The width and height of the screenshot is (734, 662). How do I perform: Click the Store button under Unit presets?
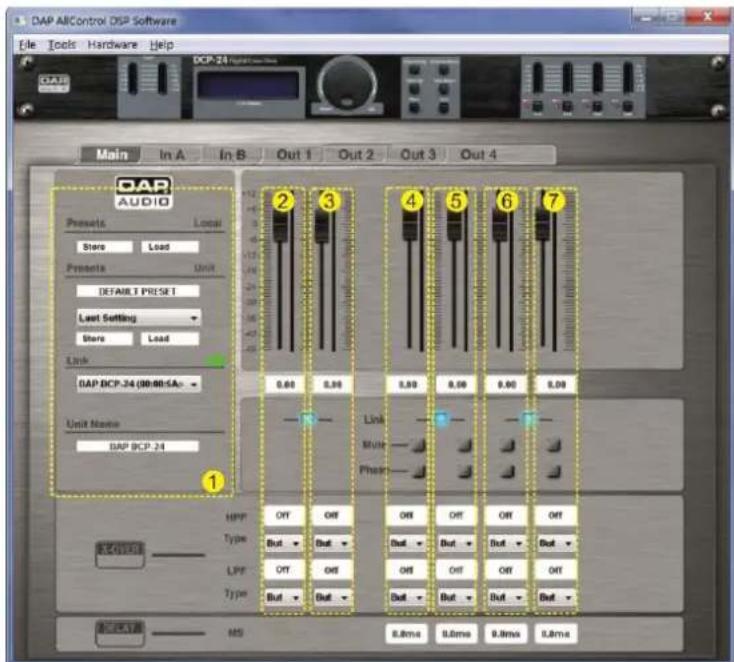coord(104,338)
